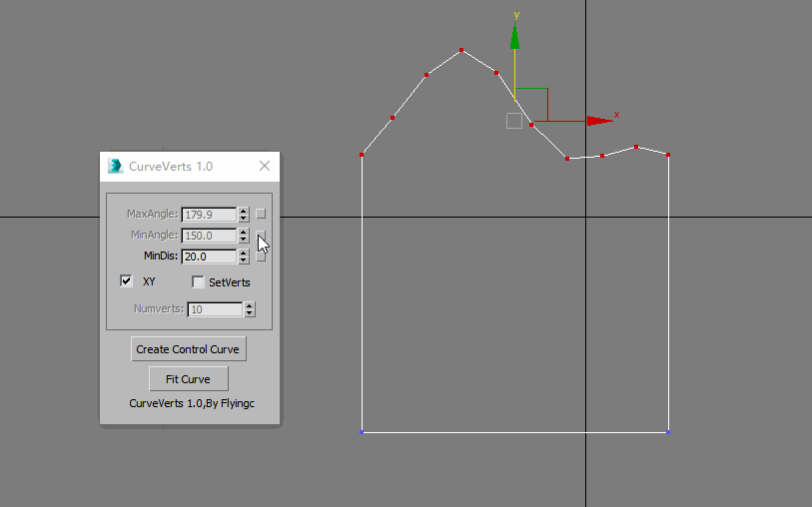This screenshot has height=507, width=812.
Task: Click the Create Control Curve button
Action: point(188,349)
